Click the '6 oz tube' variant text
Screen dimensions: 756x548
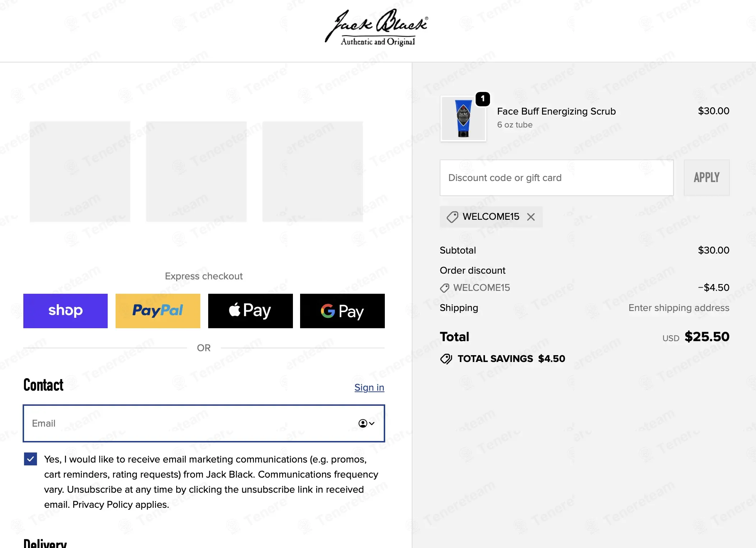coord(515,125)
